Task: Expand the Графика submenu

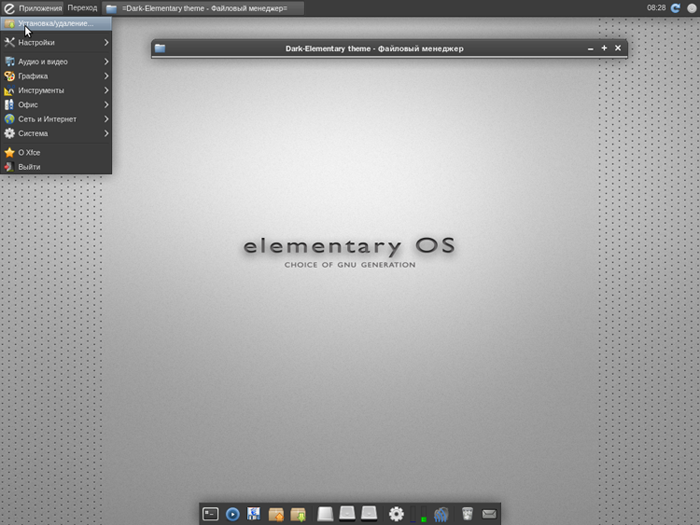Action: pos(56,76)
